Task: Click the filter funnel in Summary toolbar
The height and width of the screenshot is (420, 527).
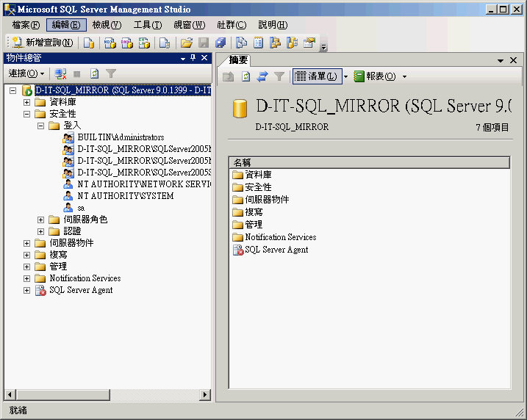Action: click(x=279, y=76)
